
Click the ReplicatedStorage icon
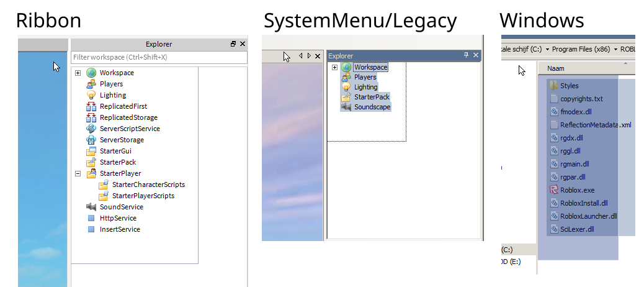point(91,117)
